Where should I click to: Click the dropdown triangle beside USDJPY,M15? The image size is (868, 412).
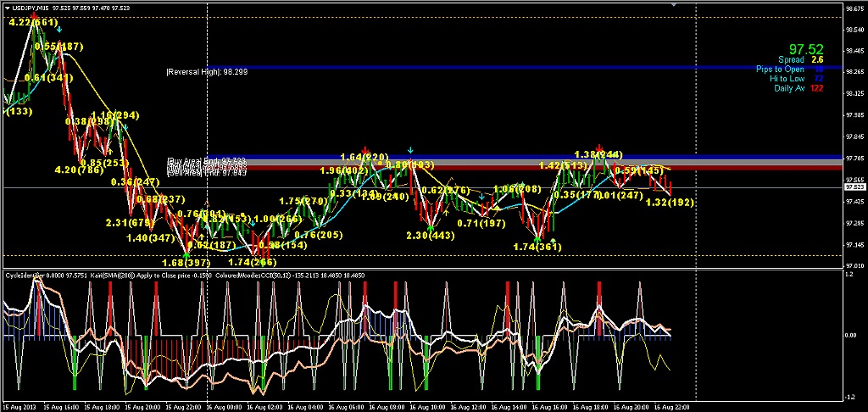click(4, 8)
